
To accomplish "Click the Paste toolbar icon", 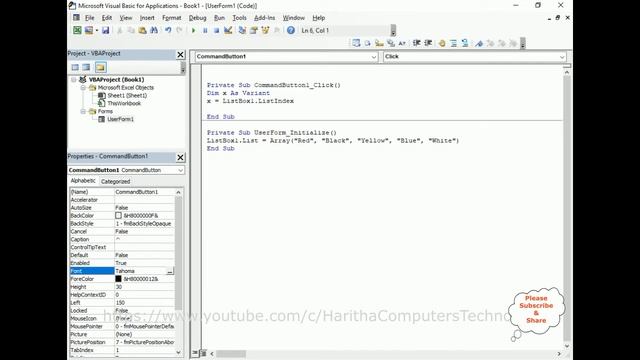I will tap(142, 30).
